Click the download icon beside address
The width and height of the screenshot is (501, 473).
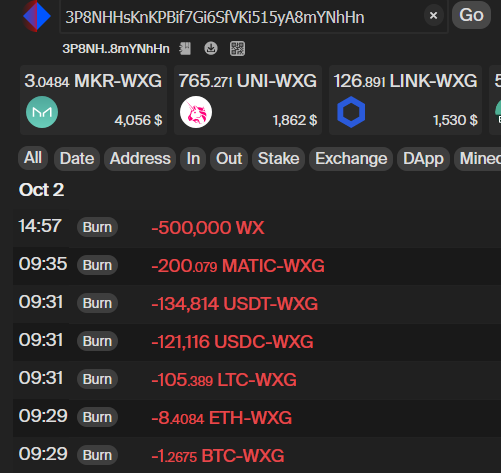click(x=211, y=49)
